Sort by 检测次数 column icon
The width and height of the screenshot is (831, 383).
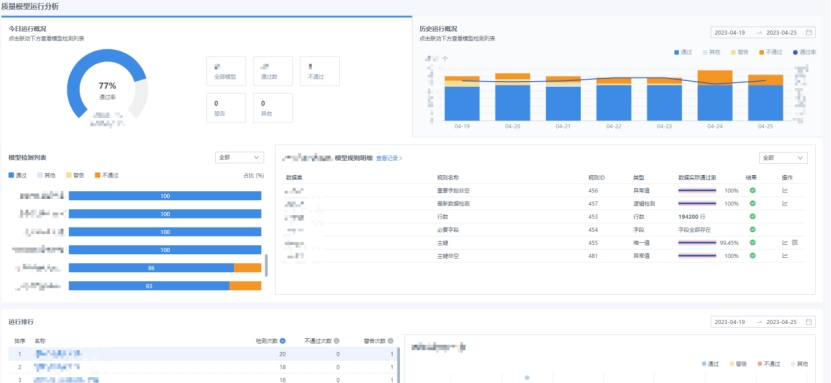(282, 341)
